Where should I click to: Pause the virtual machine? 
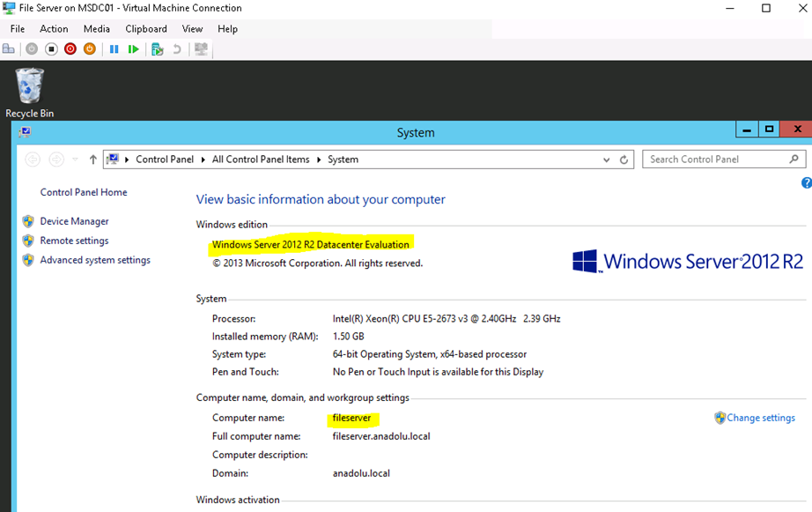pos(114,48)
